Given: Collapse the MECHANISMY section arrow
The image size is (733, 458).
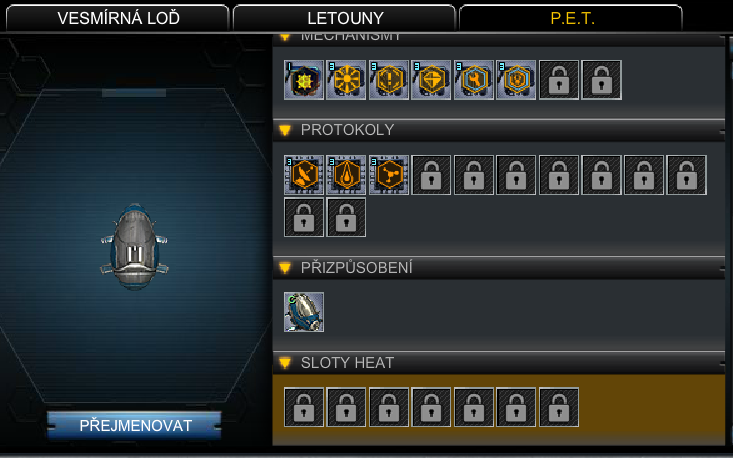Looking at the screenshot, I should pyautogui.click(x=285, y=37).
